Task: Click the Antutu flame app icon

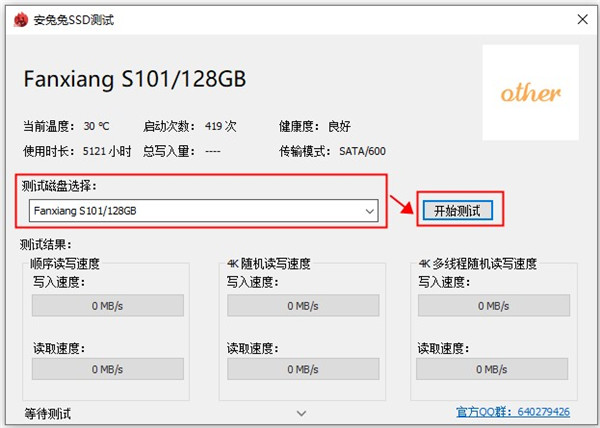Action: point(21,20)
